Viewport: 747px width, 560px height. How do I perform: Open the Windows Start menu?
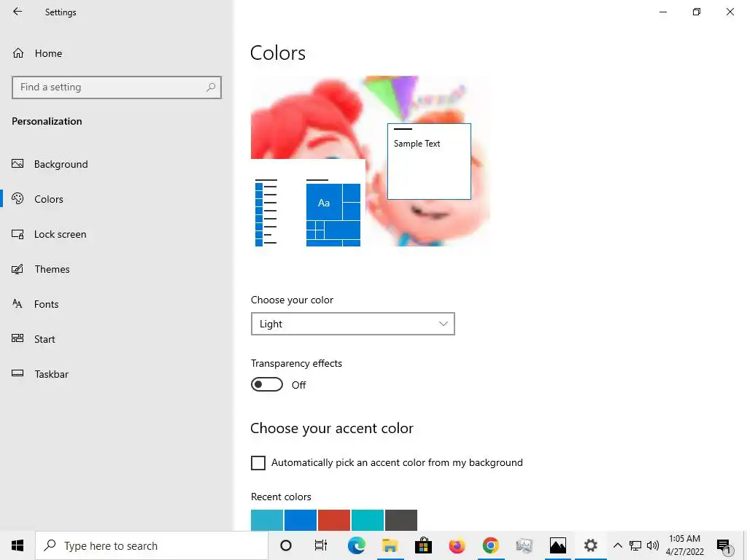pos(18,545)
